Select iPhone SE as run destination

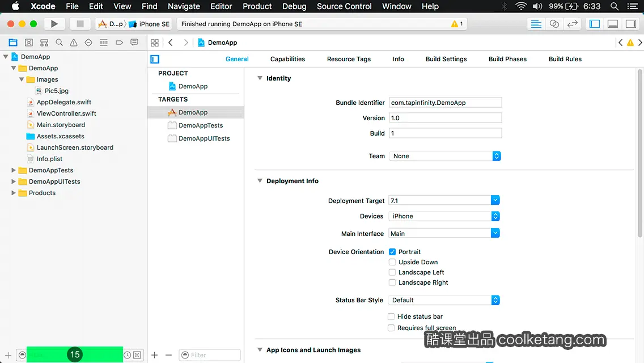click(x=149, y=24)
